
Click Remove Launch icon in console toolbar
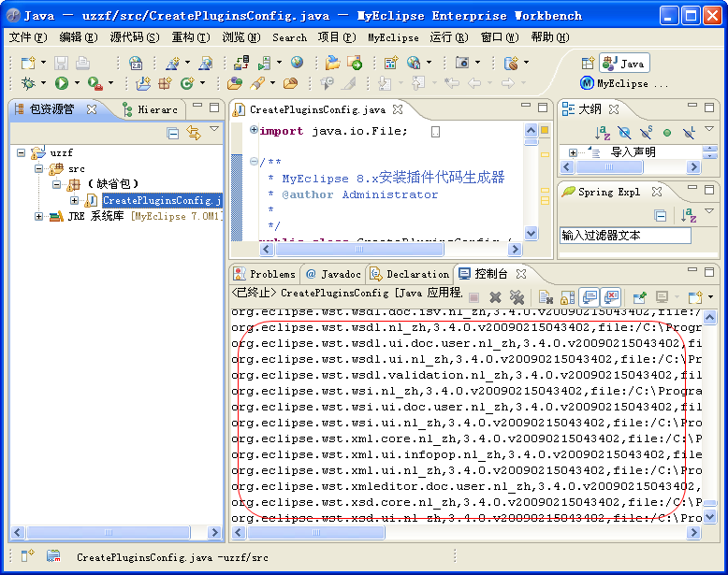coord(495,297)
